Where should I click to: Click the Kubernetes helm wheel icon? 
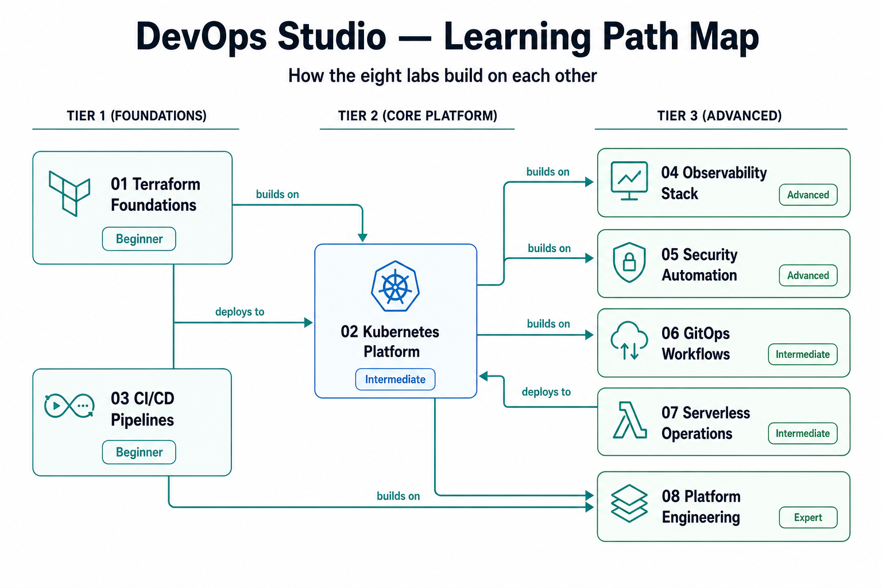pyautogui.click(x=395, y=287)
